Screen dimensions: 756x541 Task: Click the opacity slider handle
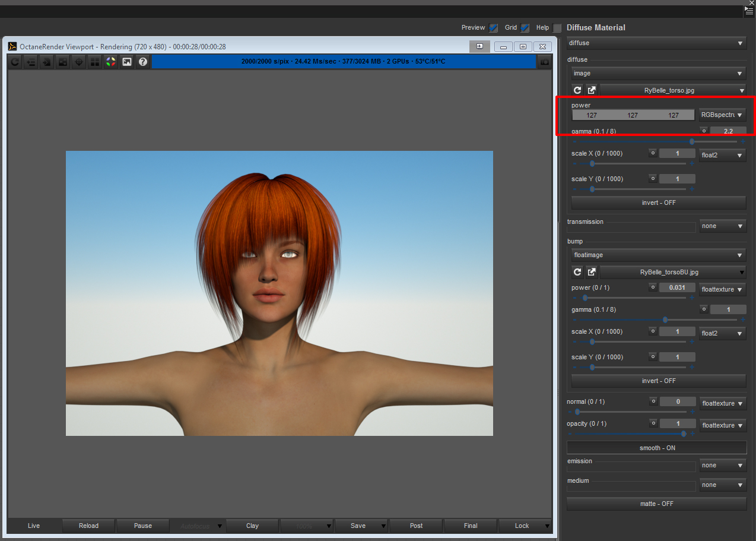click(x=684, y=434)
